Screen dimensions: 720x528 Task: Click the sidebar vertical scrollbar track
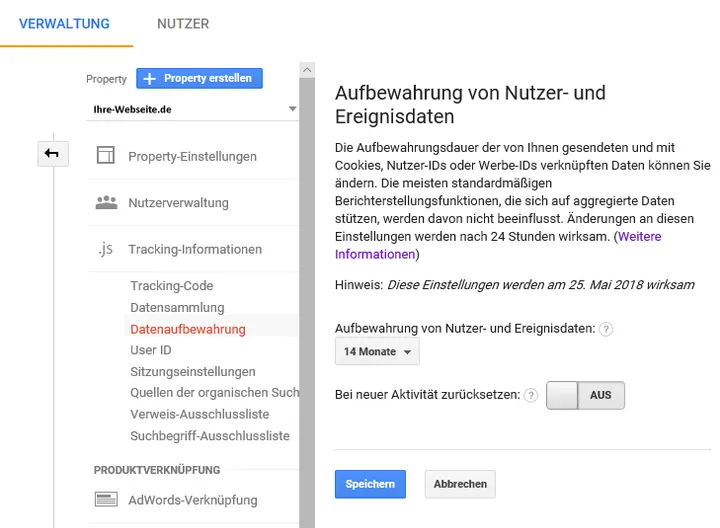click(x=307, y=303)
